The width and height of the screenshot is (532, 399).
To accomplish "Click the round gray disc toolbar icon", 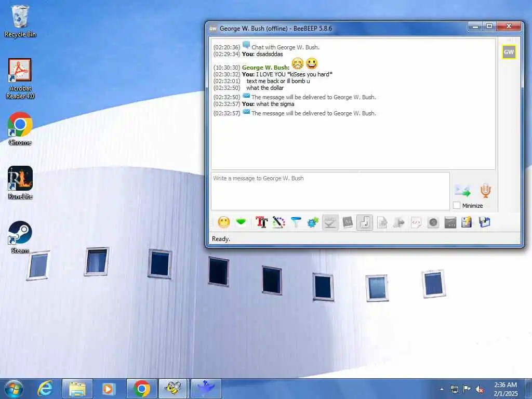I will (433, 222).
